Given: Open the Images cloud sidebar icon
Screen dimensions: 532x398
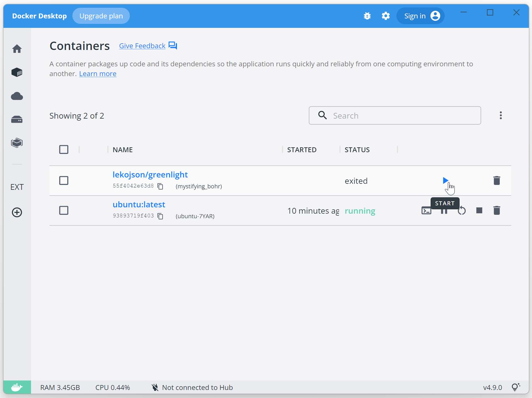Looking at the screenshot, I should tap(17, 96).
